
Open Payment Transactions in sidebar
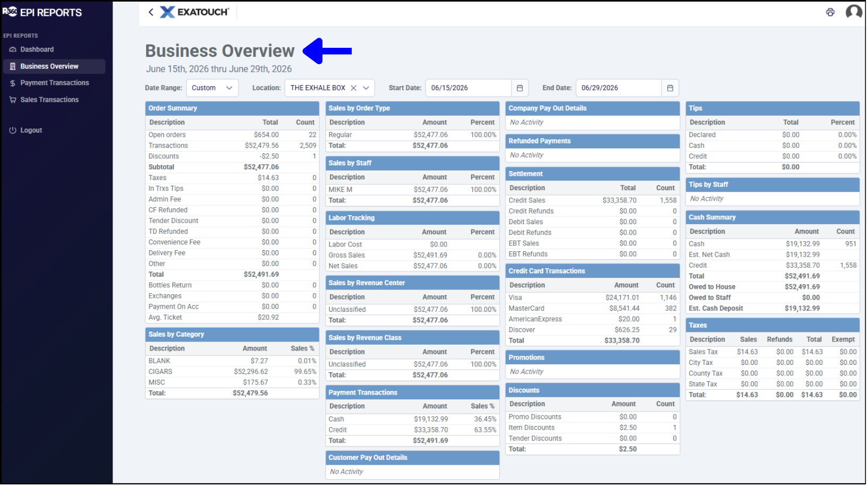[54, 83]
